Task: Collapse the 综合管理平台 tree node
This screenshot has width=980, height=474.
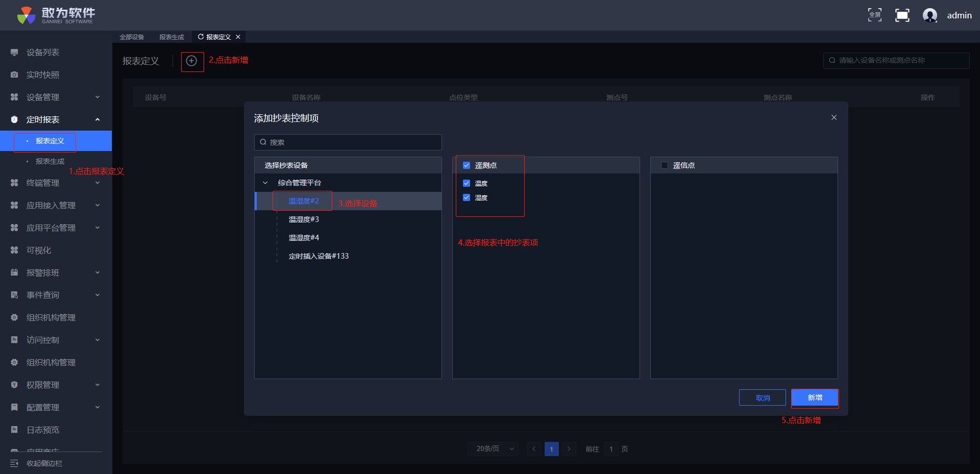Action: coord(265,183)
